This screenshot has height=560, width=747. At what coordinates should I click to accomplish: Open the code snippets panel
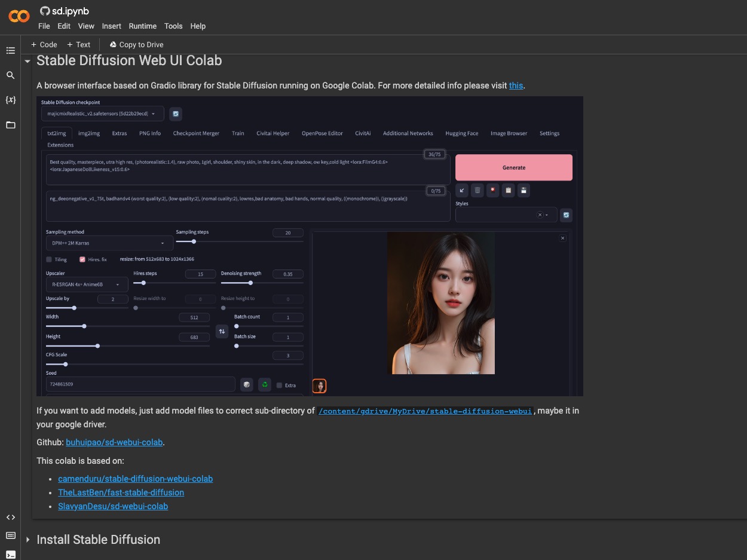(10, 517)
